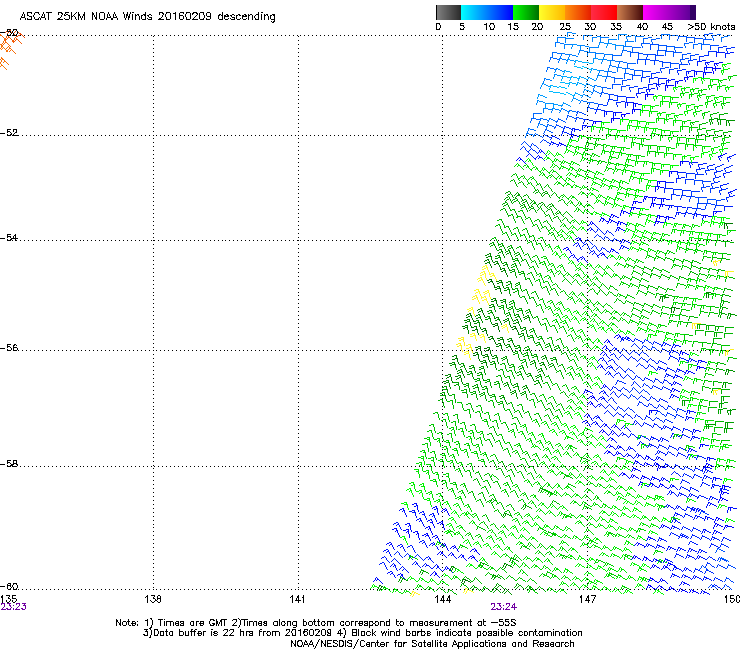Click the latitude label '-54'
Image resolution: width=740 pixels, height=650 pixels.
(x=9, y=237)
